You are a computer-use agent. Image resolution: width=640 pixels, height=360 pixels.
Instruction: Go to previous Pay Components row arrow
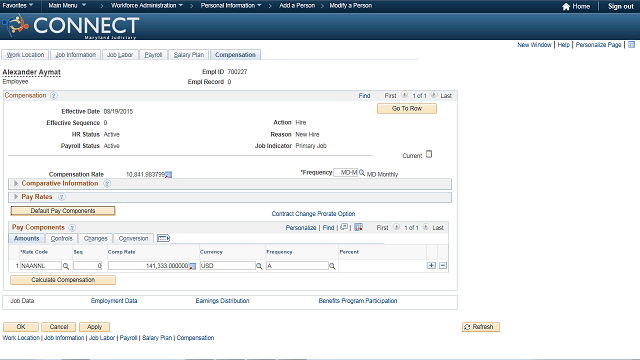coord(396,227)
